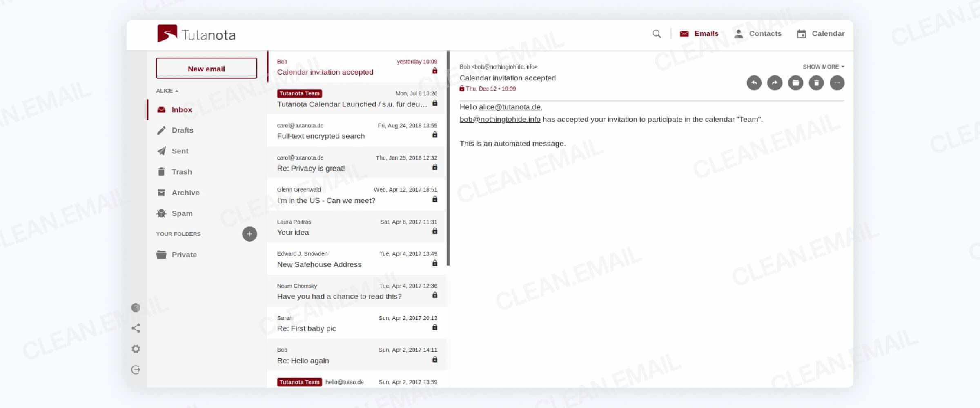Image resolution: width=980 pixels, height=408 pixels.
Task: Open the search magnifier
Action: tap(657, 33)
